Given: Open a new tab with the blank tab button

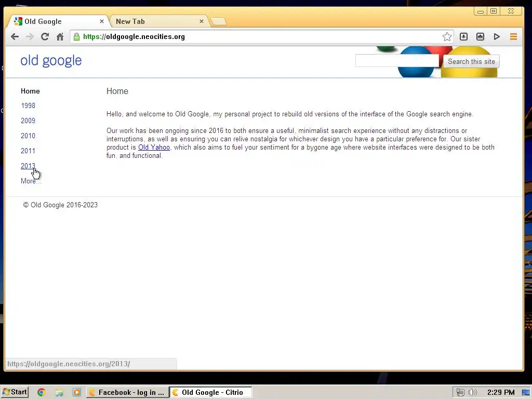Looking at the screenshot, I should click(218, 22).
